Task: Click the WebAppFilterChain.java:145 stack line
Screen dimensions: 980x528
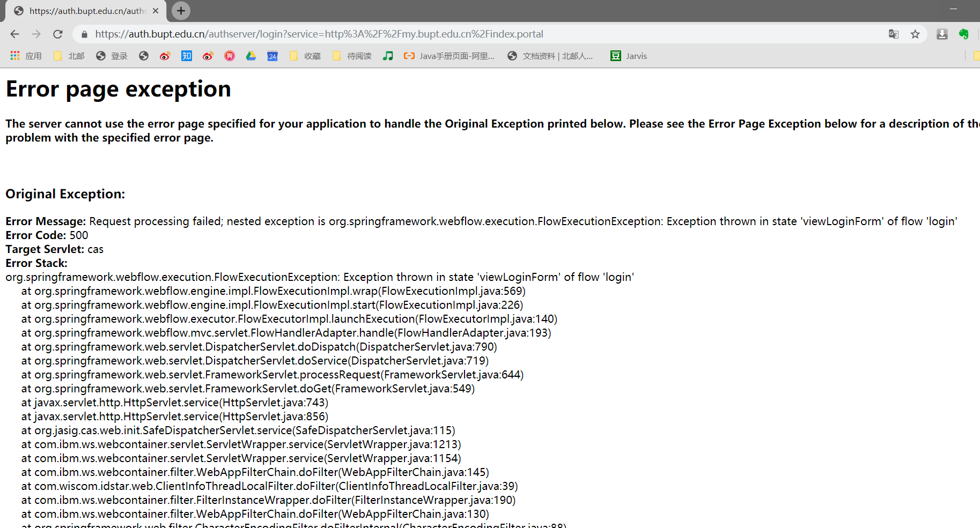Action: click(x=255, y=472)
